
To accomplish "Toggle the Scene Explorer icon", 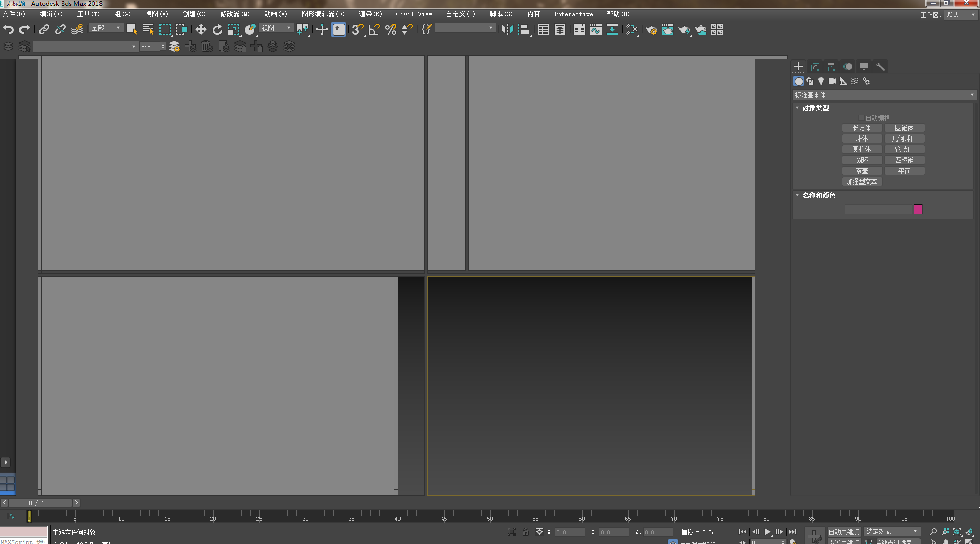I will [544, 29].
